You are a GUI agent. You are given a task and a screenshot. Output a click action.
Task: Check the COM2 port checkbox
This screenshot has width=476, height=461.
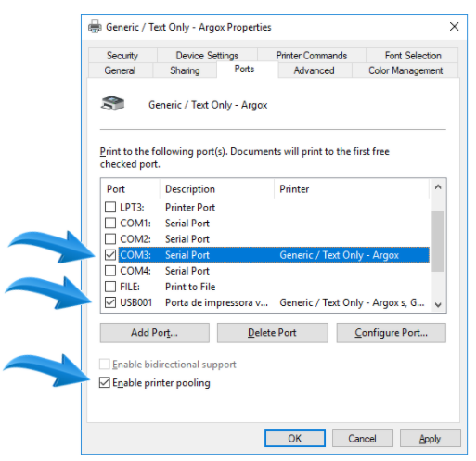coord(110,238)
